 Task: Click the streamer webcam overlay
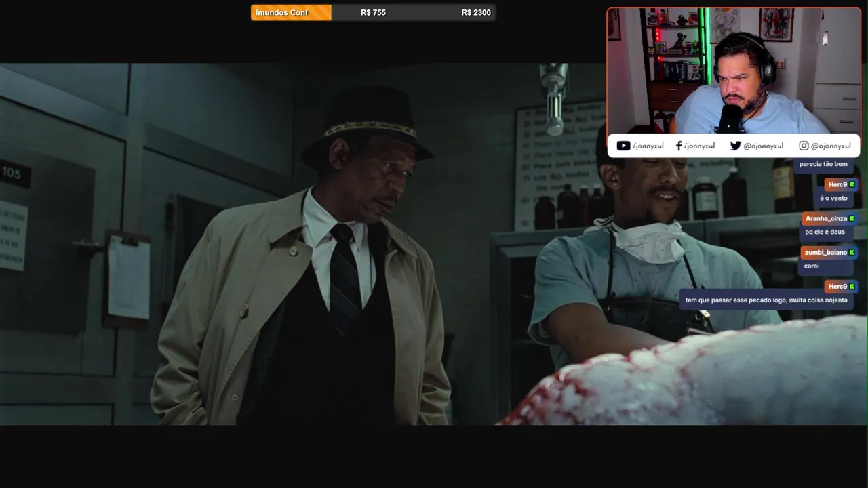click(734, 71)
